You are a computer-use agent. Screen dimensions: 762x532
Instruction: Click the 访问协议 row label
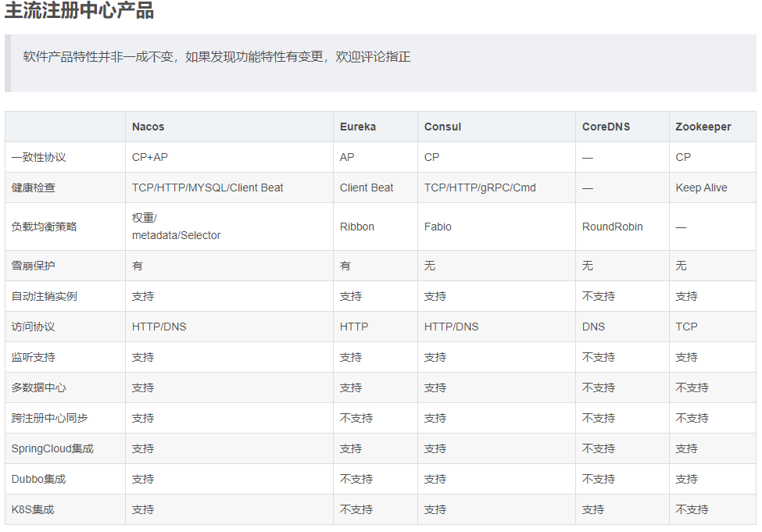(x=33, y=327)
